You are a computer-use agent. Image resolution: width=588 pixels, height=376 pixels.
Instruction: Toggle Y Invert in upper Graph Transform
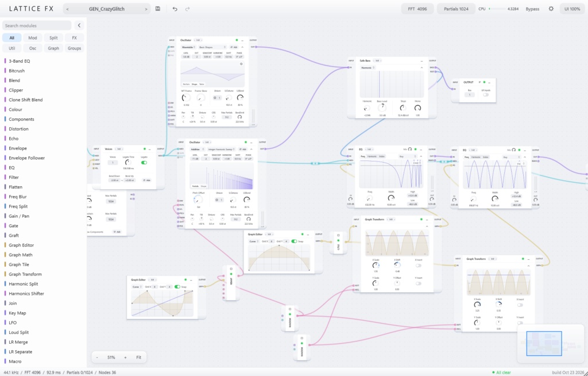point(418,283)
